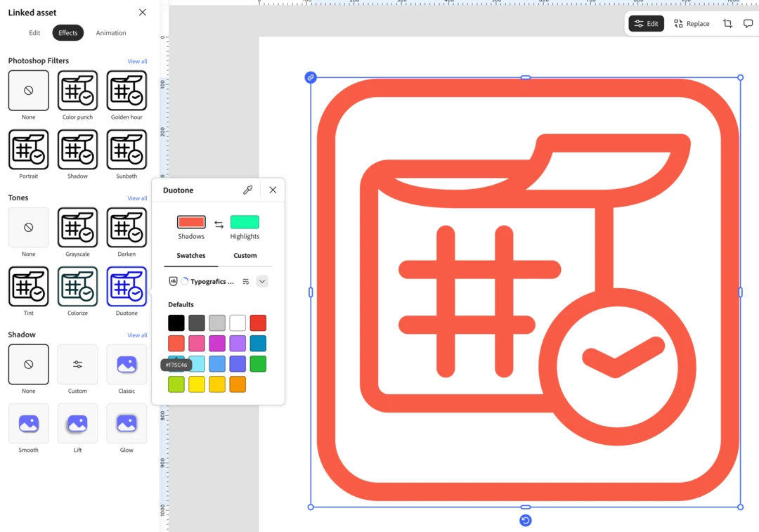Apply the Portrait filter
Screen dimensions: 759x532
point(29,150)
